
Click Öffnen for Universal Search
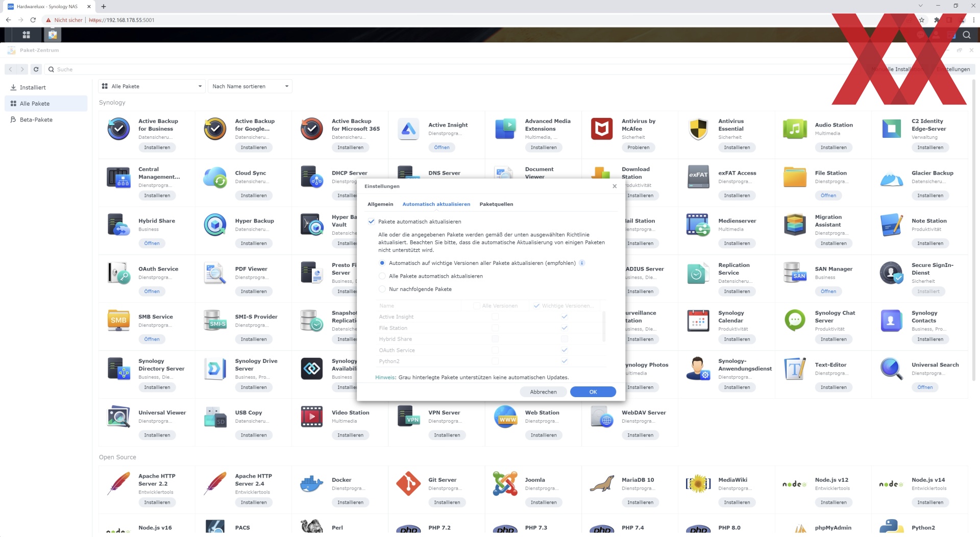click(925, 387)
